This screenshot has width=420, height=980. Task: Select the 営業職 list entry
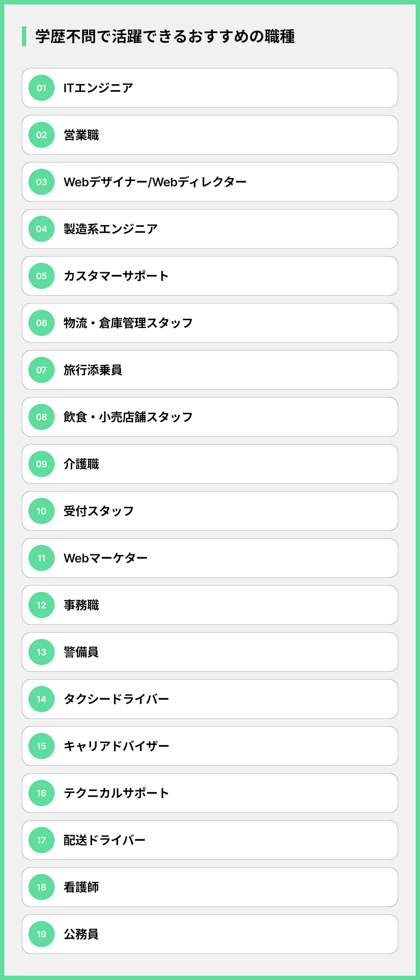point(82,135)
